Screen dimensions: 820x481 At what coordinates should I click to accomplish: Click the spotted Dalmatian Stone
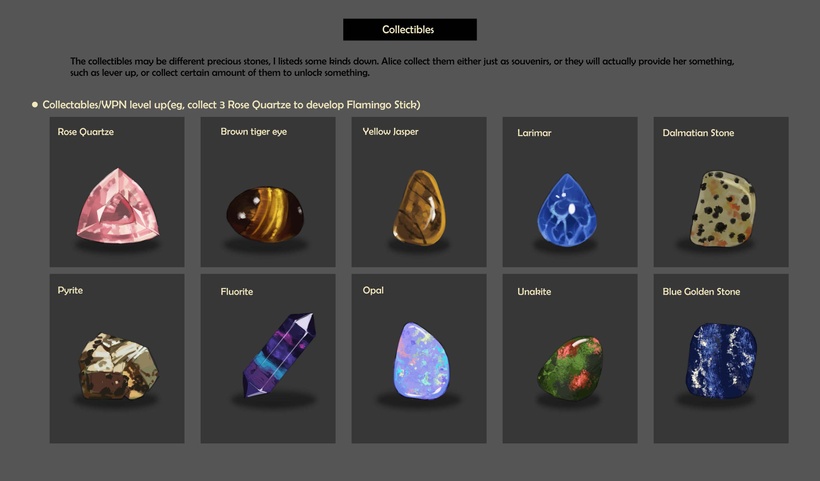point(723,208)
